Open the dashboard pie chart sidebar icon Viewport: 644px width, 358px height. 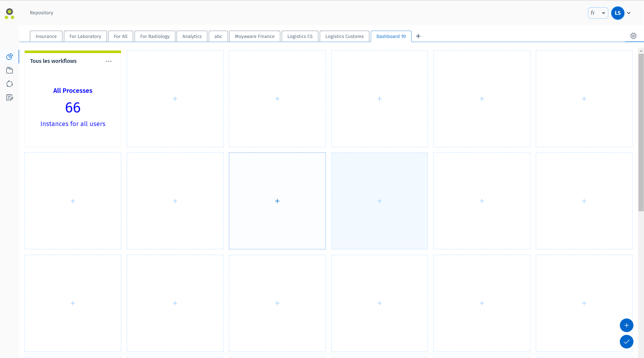coord(10,57)
